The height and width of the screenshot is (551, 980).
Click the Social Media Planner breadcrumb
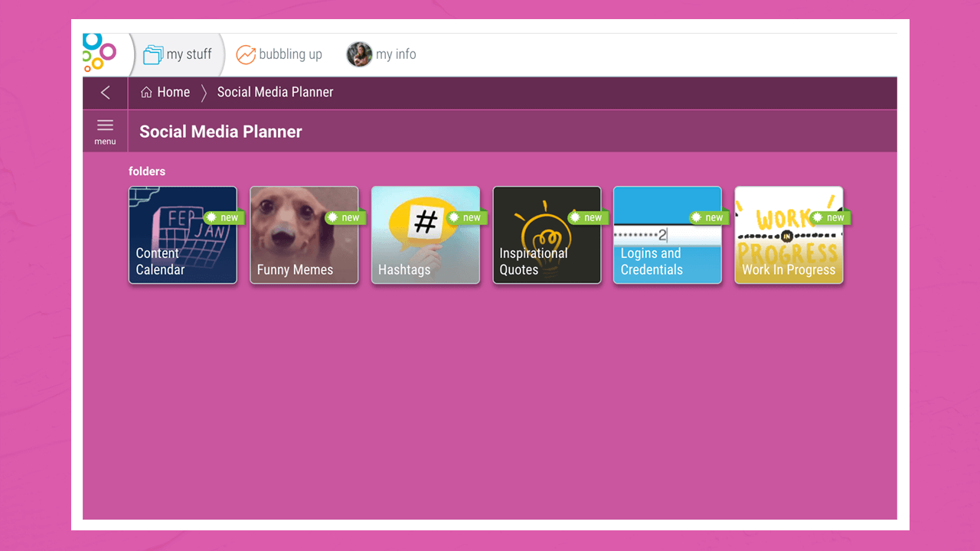[276, 92]
